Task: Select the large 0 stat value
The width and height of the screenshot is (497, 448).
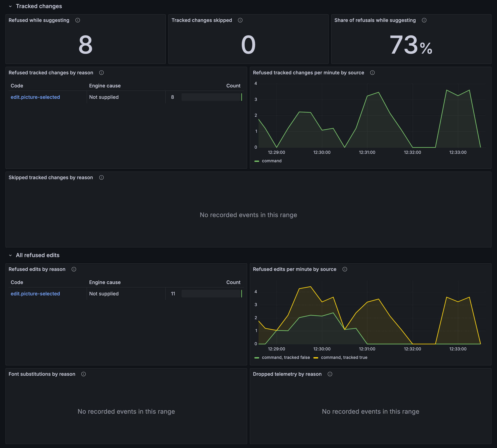Action: [x=248, y=45]
